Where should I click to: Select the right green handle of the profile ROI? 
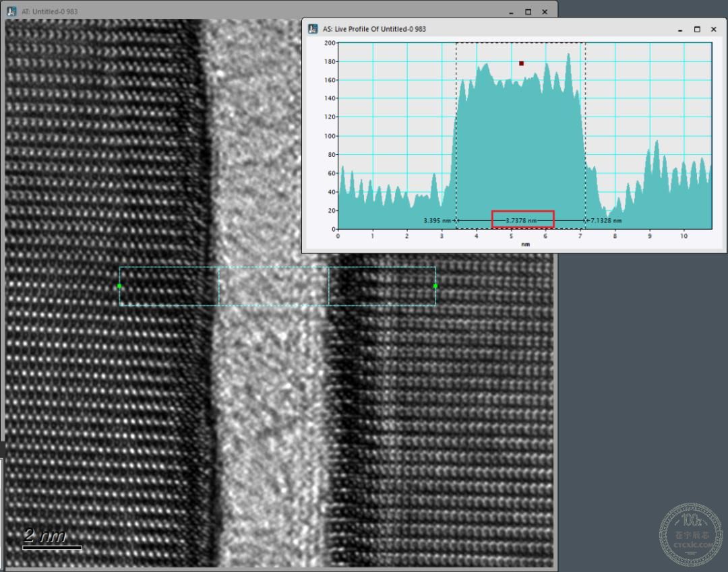point(435,286)
